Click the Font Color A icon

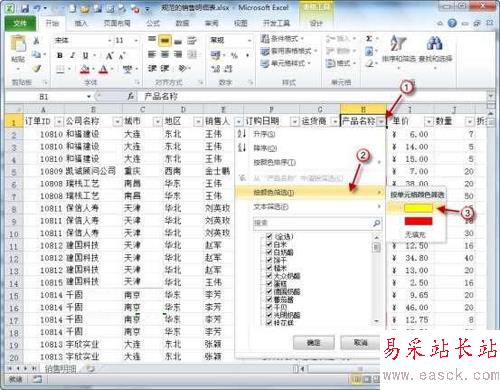[104, 69]
